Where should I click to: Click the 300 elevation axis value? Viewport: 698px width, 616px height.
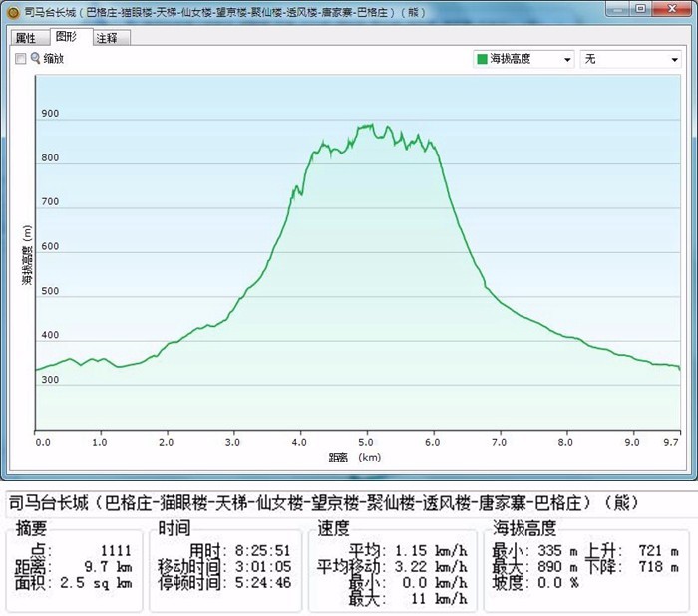tap(50, 380)
